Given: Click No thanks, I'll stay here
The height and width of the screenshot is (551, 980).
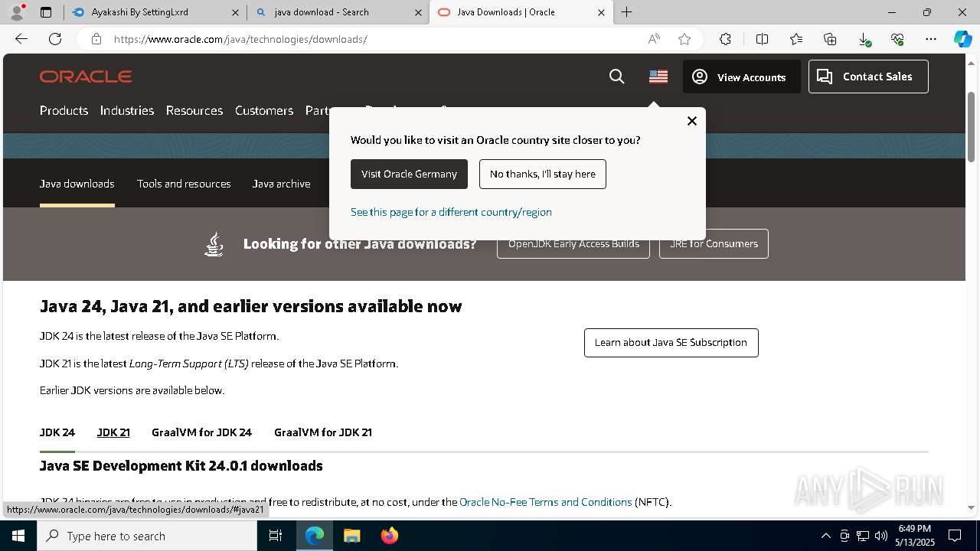Looking at the screenshot, I should pos(543,174).
